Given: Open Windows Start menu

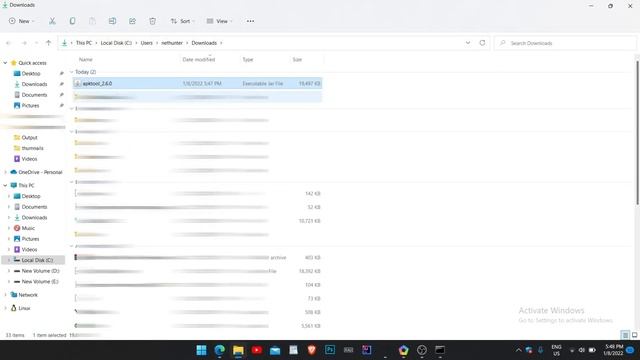Looking at the screenshot, I should (x=201, y=350).
